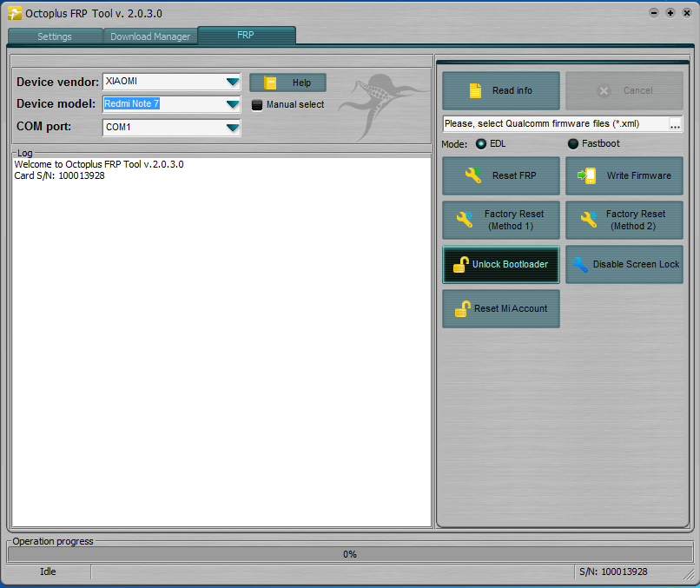Click the Card S/N: 100013928 log line
This screenshot has height=588, width=700.
[x=59, y=176]
